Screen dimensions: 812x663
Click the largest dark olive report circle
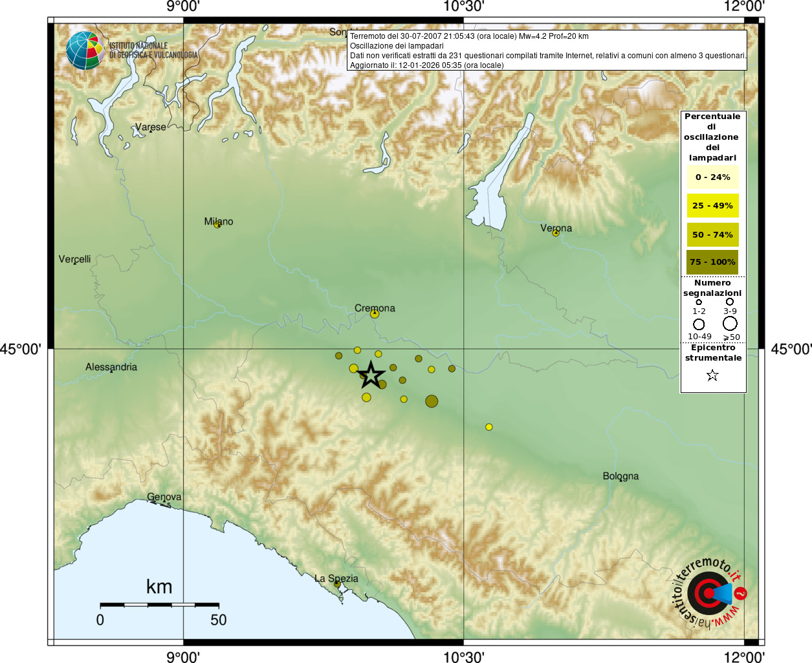click(432, 401)
